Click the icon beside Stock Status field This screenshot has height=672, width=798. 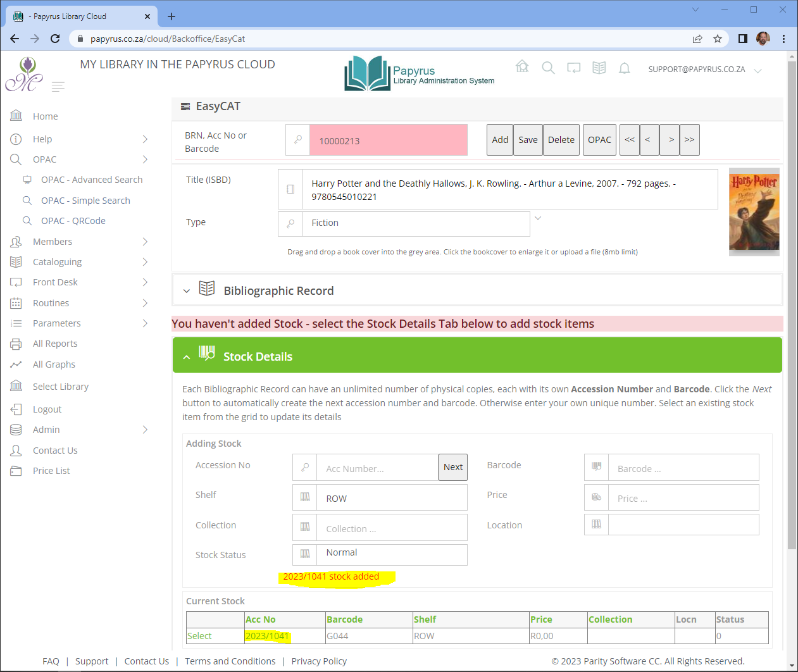coord(305,554)
